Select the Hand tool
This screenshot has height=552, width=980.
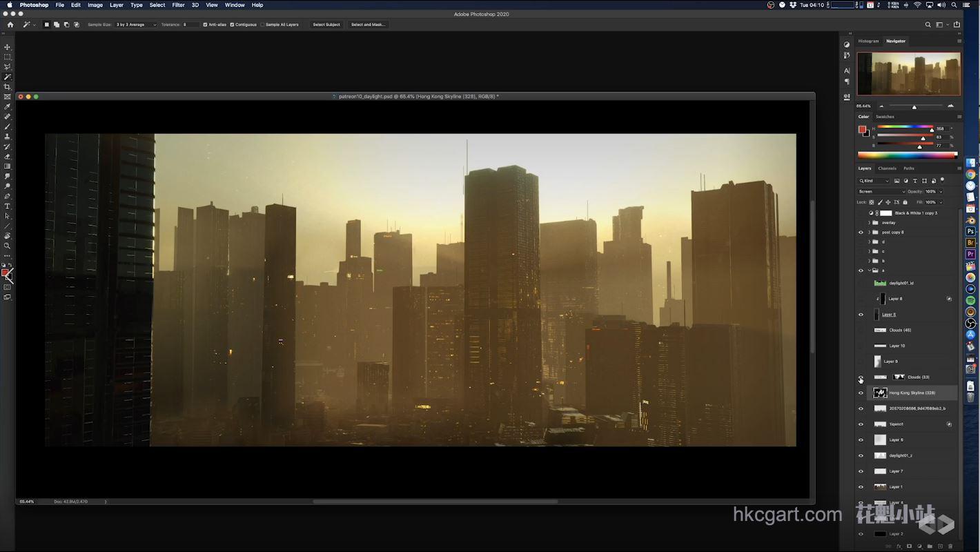click(8, 236)
